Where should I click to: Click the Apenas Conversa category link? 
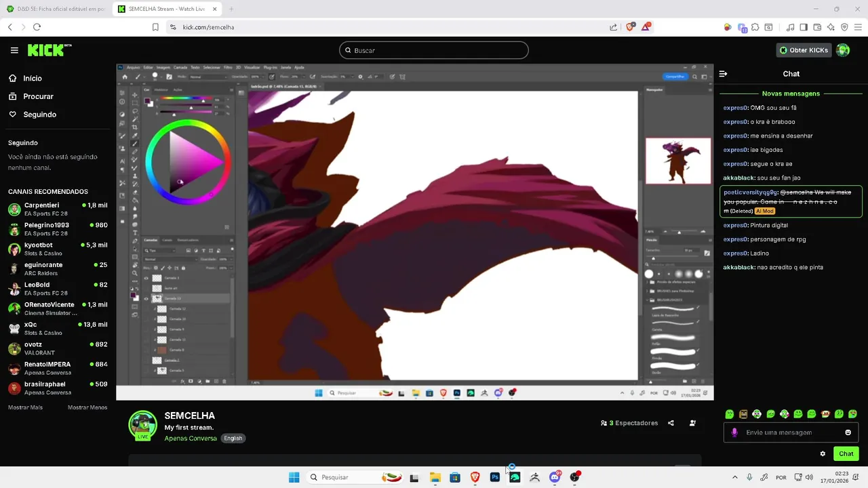pos(191,439)
